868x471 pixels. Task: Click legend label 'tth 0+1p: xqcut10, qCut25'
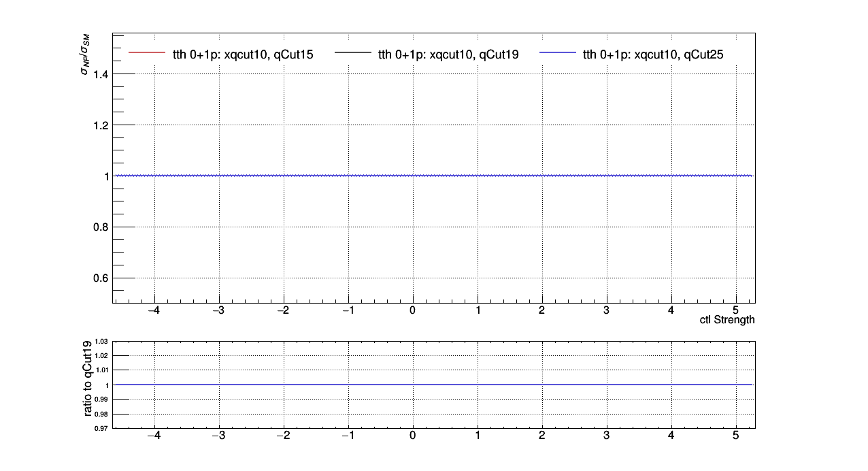pos(653,55)
